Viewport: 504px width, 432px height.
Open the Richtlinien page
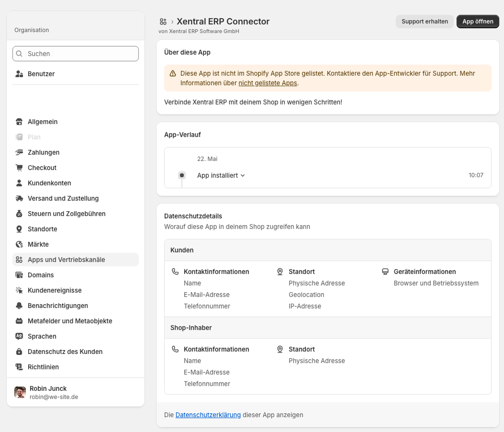click(x=76, y=367)
